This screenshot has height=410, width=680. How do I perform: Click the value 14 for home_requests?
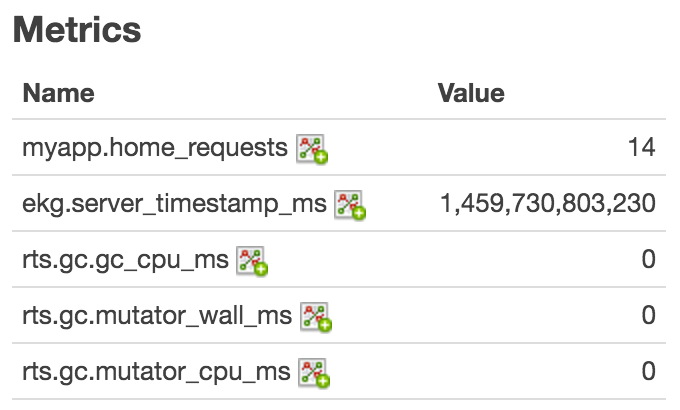[x=641, y=148]
